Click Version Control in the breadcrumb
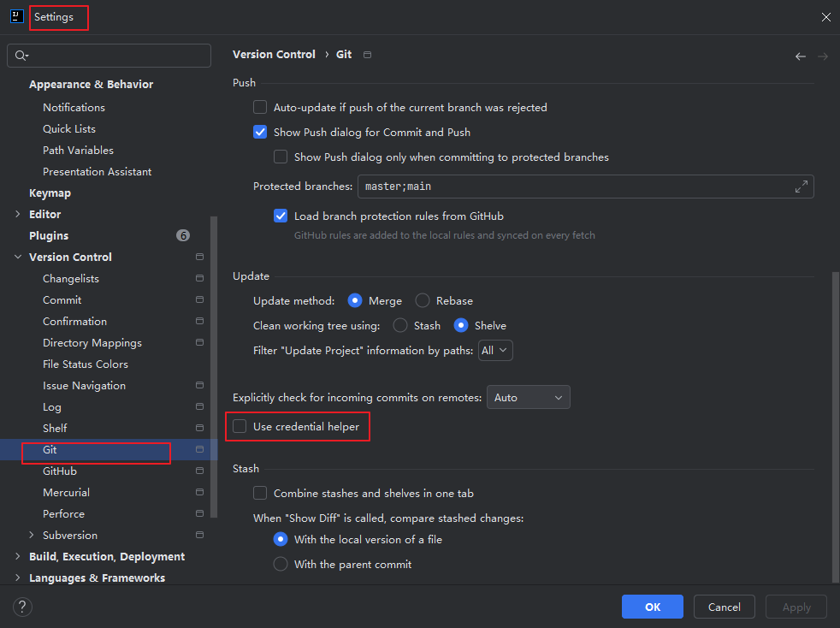The height and width of the screenshot is (628, 840). (274, 54)
